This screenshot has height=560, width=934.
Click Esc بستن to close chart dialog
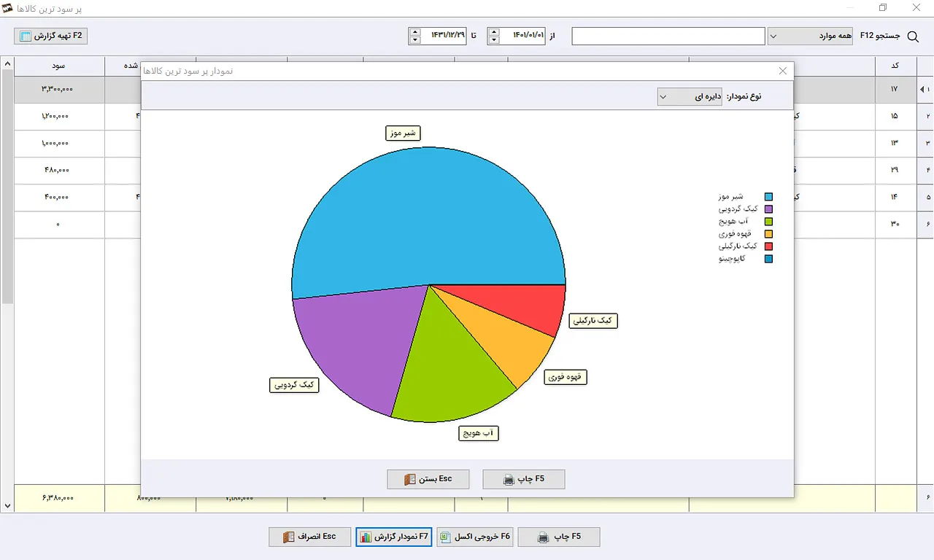click(428, 479)
